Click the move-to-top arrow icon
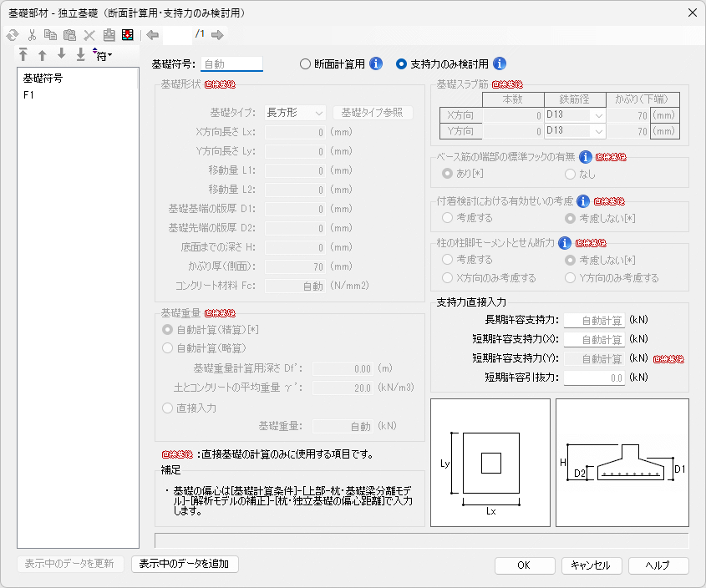Image resolution: width=706 pixels, height=588 pixels. [23, 55]
